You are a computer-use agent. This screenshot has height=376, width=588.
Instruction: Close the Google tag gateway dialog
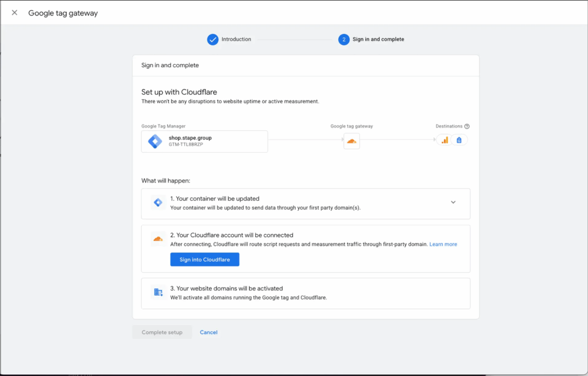pos(14,13)
